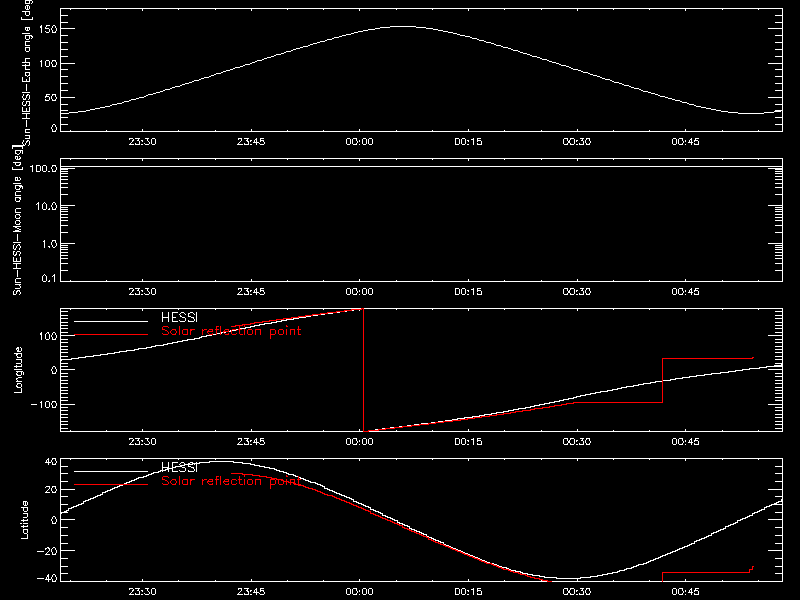The image size is (800, 600).
Task: Click the 50 tick label on Earth angle plot
Action: coord(51,98)
